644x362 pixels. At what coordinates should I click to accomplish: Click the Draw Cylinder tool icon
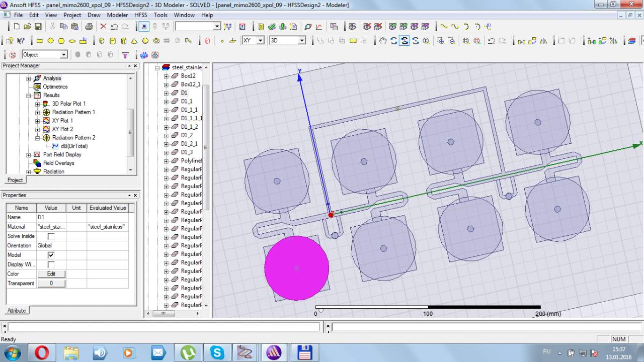[x=112, y=41]
